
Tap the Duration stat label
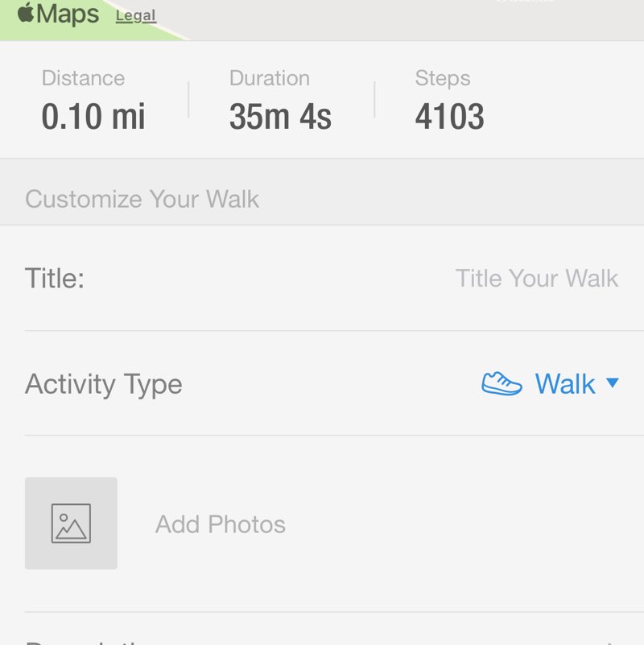coord(269,78)
